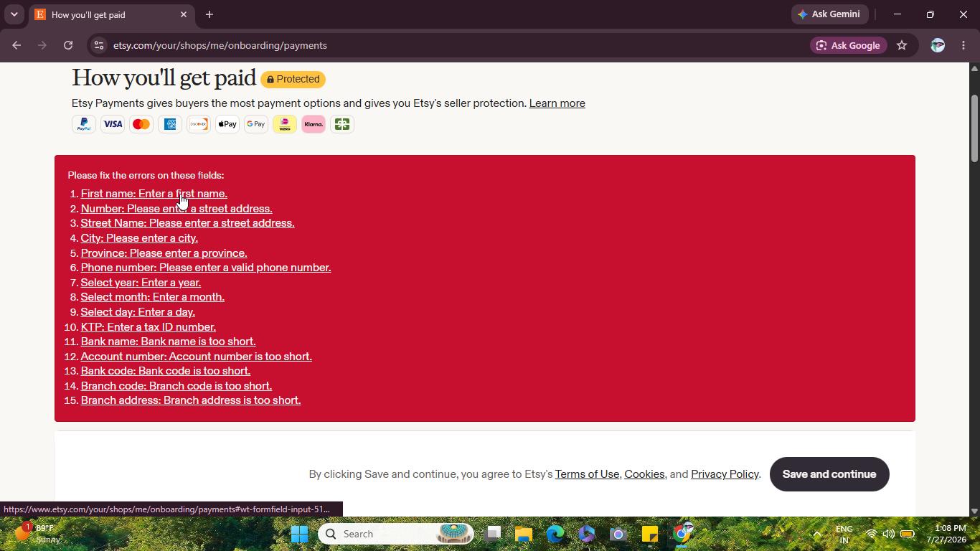Click the Google Pay icon
This screenshot has width=980, height=551.
(256, 124)
